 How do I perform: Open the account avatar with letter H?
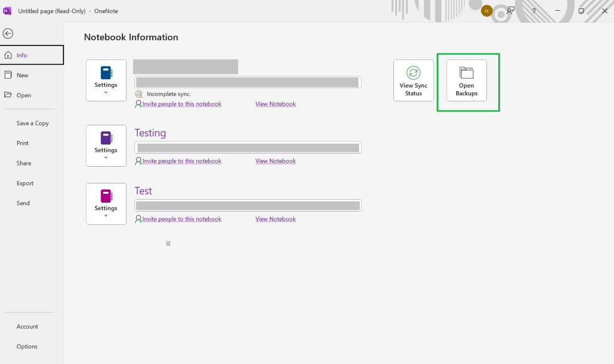pyautogui.click(x=487, y=11)
